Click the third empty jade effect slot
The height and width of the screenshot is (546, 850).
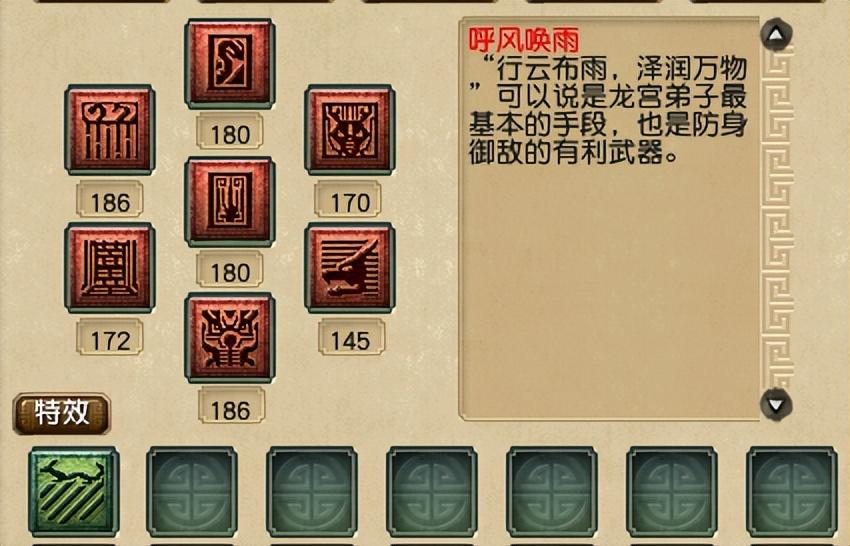(x=312, y=491)
